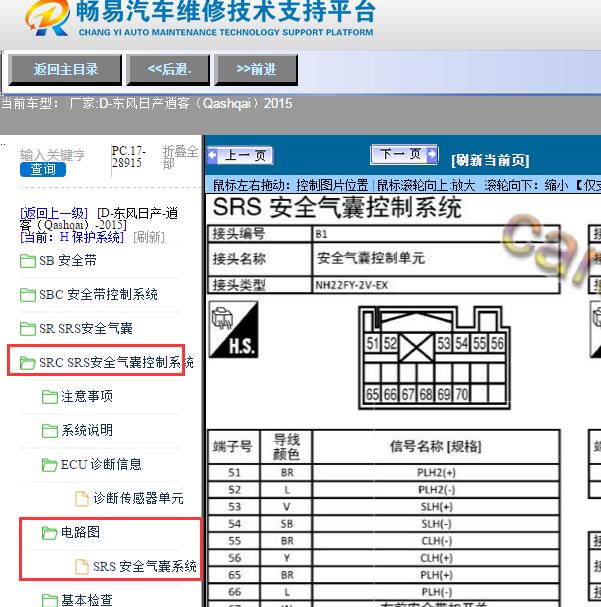The height and width of the screenshot is (607, 601).
Task: Open the SB 安全带 tree item
Action: click(68, 261)
